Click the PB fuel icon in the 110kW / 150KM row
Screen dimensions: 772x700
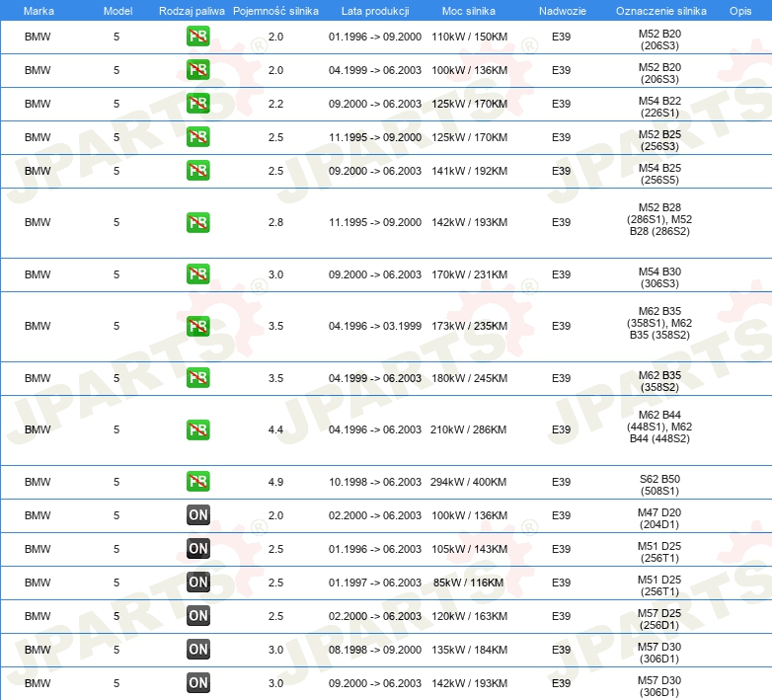(x=197, y=38)
